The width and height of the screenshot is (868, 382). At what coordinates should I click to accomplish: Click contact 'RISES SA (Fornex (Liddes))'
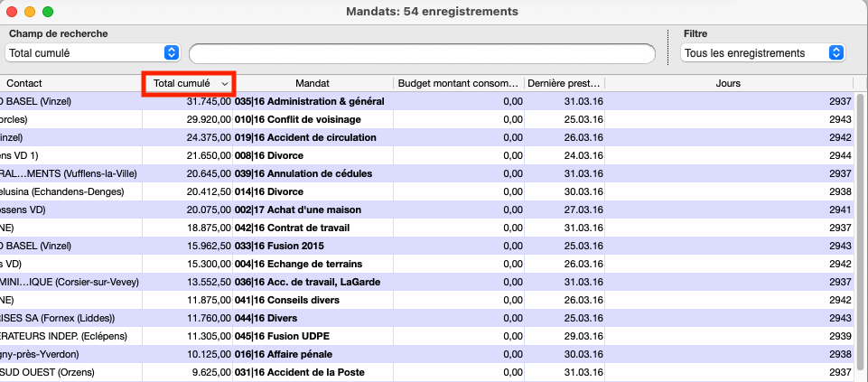click(x=58, y=318)
